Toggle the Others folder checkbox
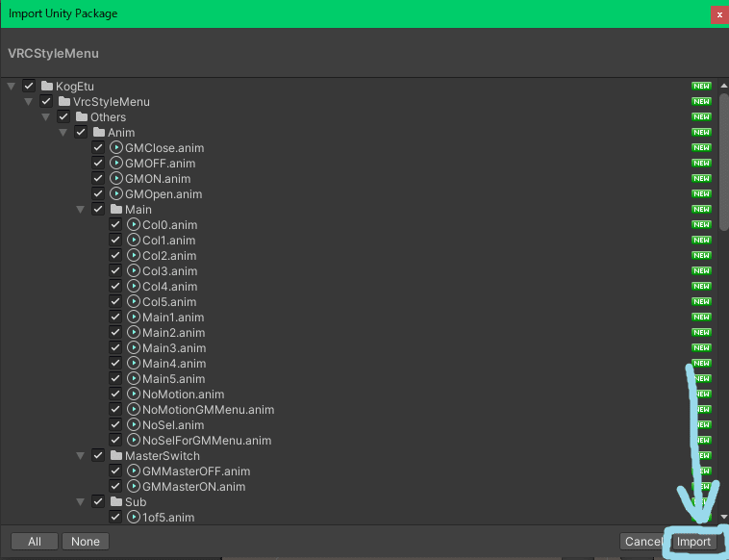 [x=63, y=116]
